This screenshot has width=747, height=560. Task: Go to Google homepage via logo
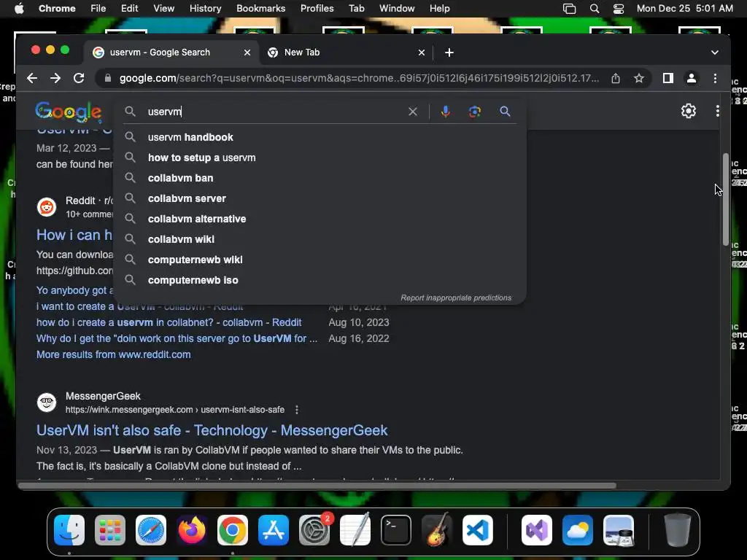[68, 112]
